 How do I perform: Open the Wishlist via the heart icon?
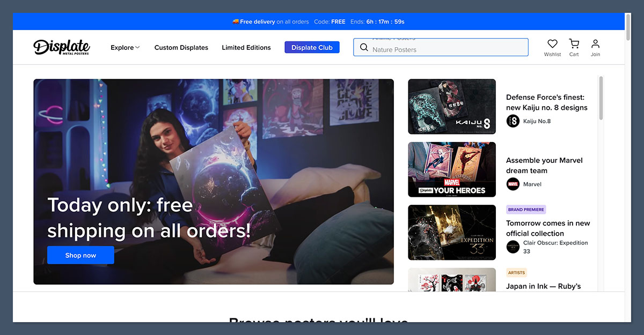coord(552,44)
